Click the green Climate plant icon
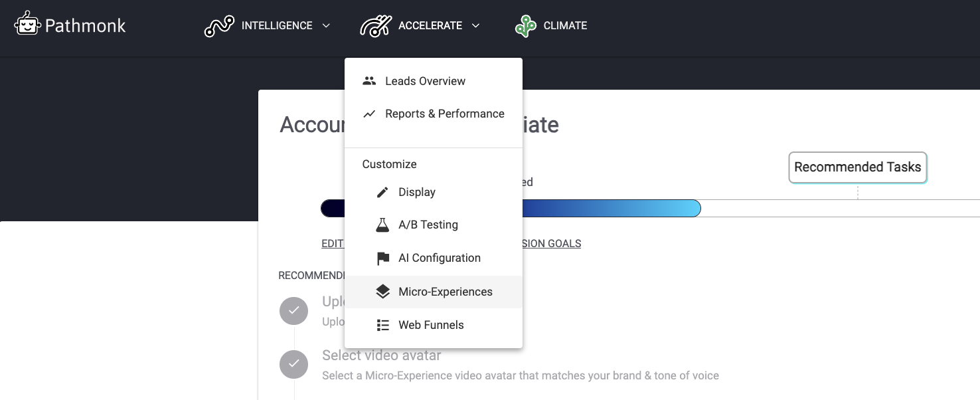The width and height of the screenshot is (980, 400). 525,26
